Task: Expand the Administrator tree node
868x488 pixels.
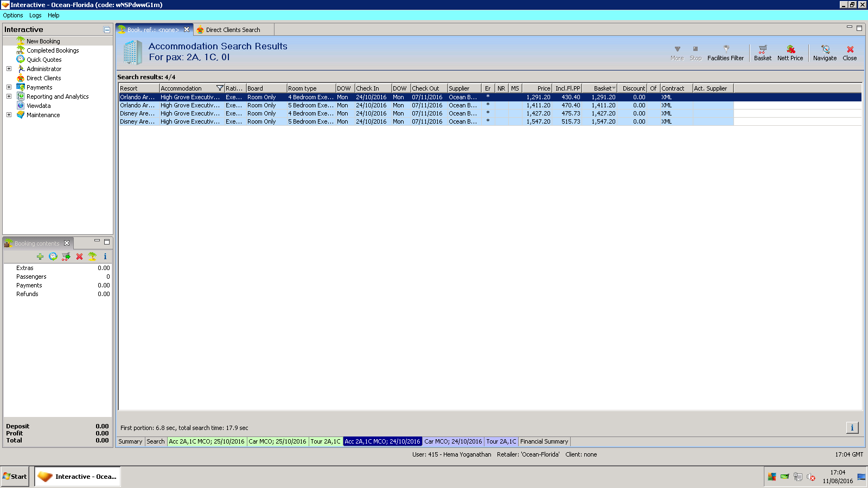Action: point(9,69)
